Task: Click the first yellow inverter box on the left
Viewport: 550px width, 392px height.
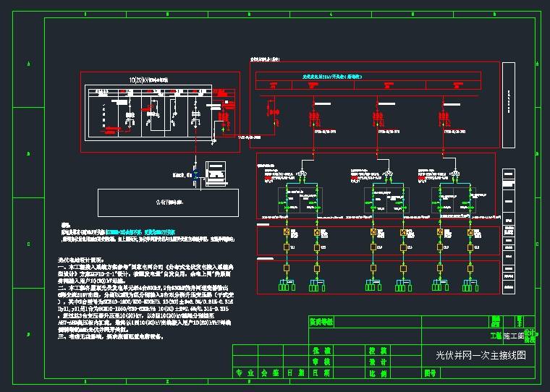Action: click(x=287, y=232)
